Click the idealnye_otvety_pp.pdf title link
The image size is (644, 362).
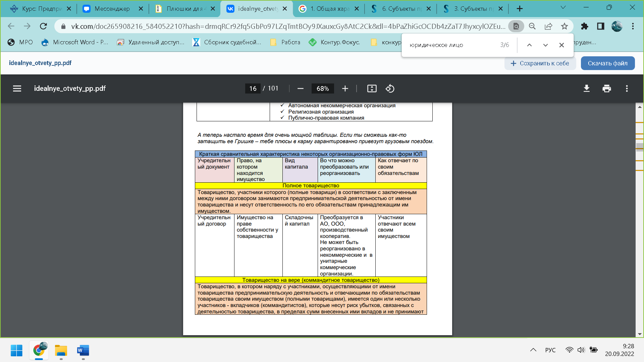(40, 63)
